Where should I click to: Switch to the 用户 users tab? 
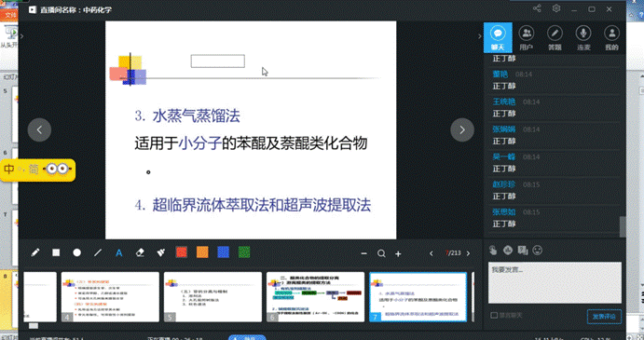tap(527, 38)
